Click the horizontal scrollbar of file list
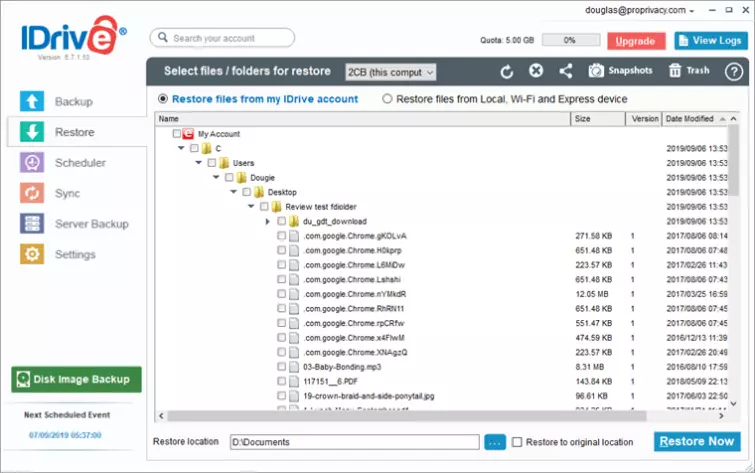The width and height of the screenshot is (755, 473). coord(407,416)
